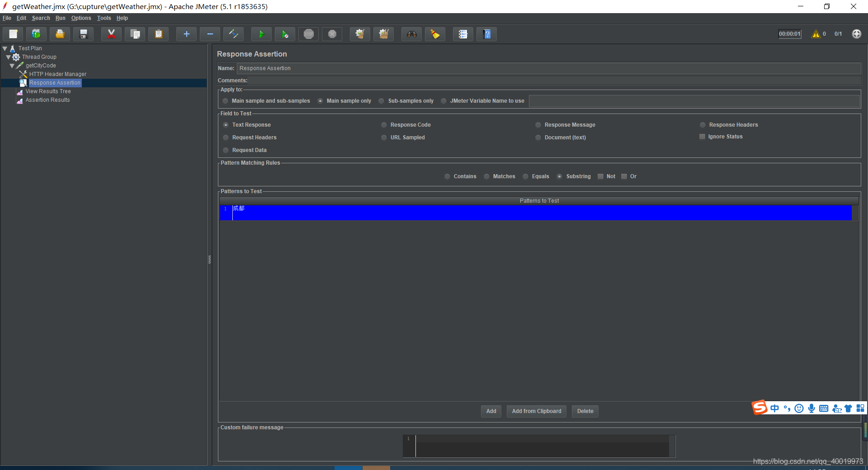Collapse the Test Plan tree node
This screenshot has width=868, height=470.
pyautogui.click(x=5, y=48)
